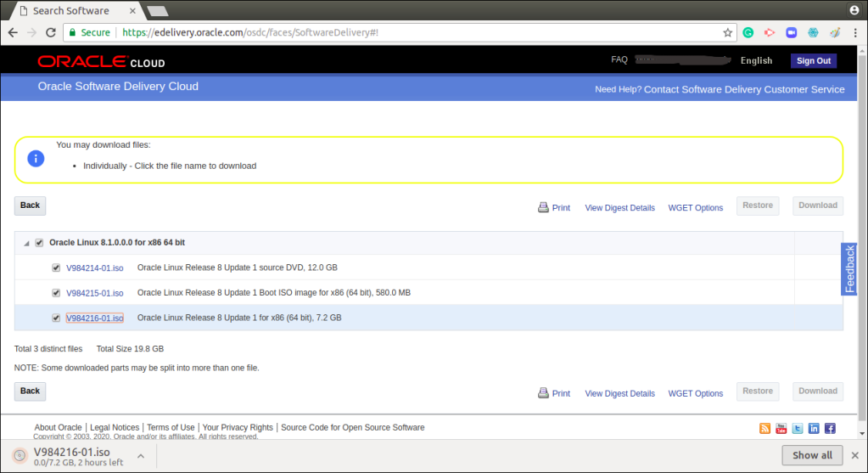Click the colorful pencil extension icon

(x=835, y=32)
